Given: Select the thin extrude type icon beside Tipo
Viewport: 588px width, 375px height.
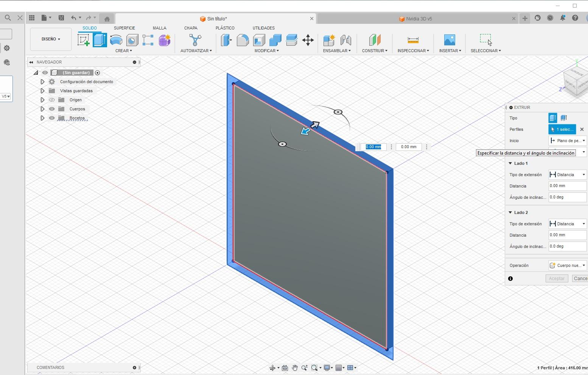Looking at the screenshot, I should 563,118.
